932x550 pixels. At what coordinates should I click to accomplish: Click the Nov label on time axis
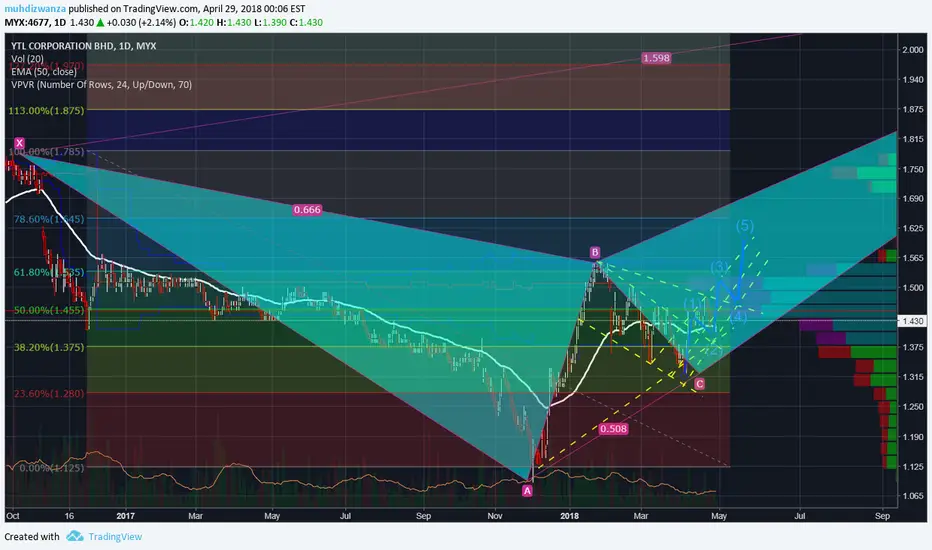[x=495, y=516]
